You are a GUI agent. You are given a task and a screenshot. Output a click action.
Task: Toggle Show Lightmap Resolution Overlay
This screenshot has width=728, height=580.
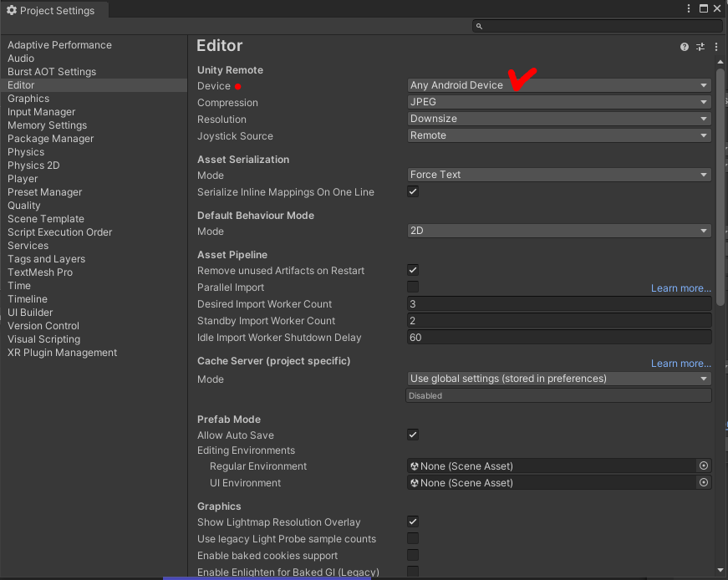[413, 521]
